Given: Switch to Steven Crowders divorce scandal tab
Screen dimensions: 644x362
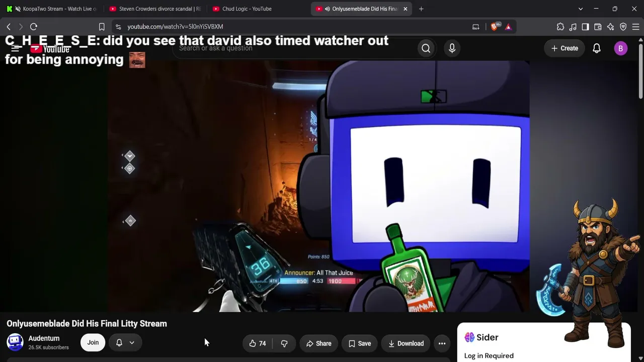Looking at the screenshot, I should [x=155, y=9].
